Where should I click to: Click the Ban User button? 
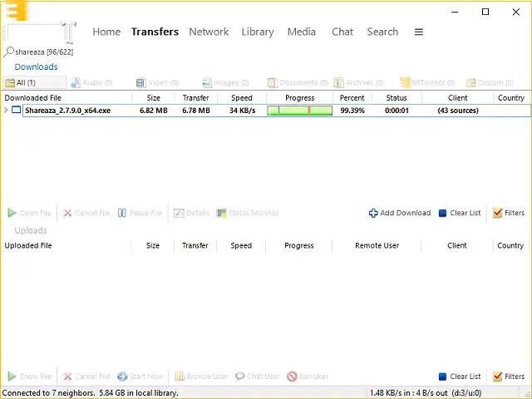point(308,377)
